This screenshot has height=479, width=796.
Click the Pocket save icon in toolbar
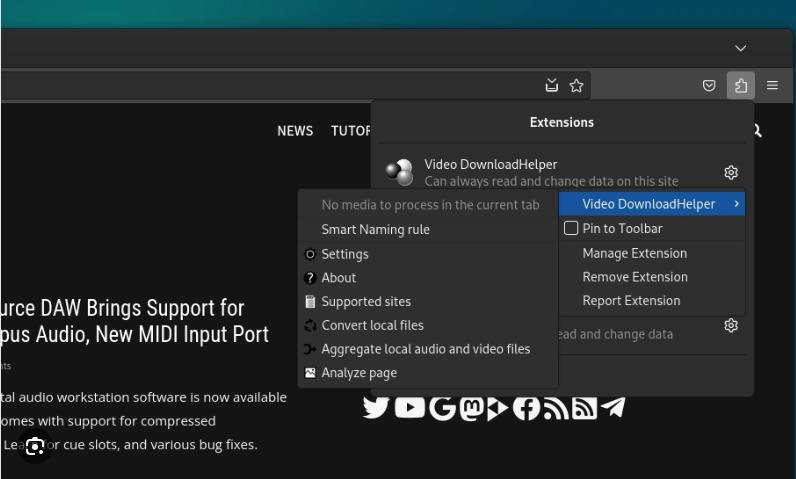(x=709, y=85)
